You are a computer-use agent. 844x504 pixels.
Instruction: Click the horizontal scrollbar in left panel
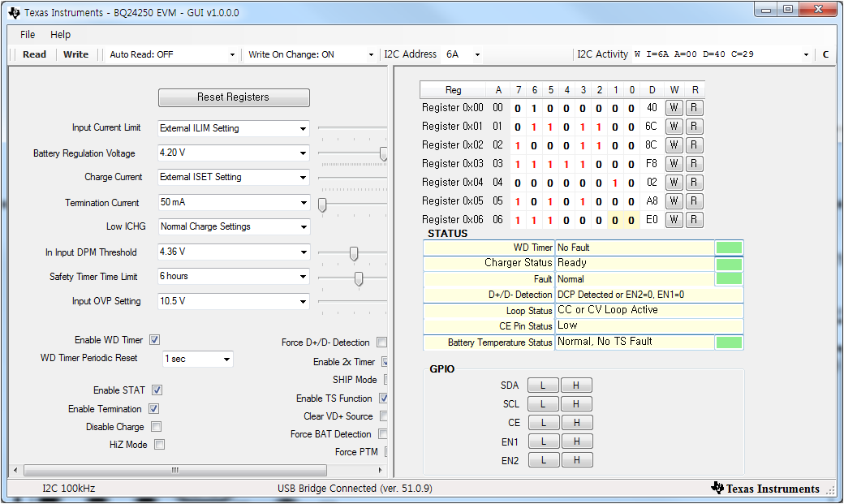(x=175, y=470)
